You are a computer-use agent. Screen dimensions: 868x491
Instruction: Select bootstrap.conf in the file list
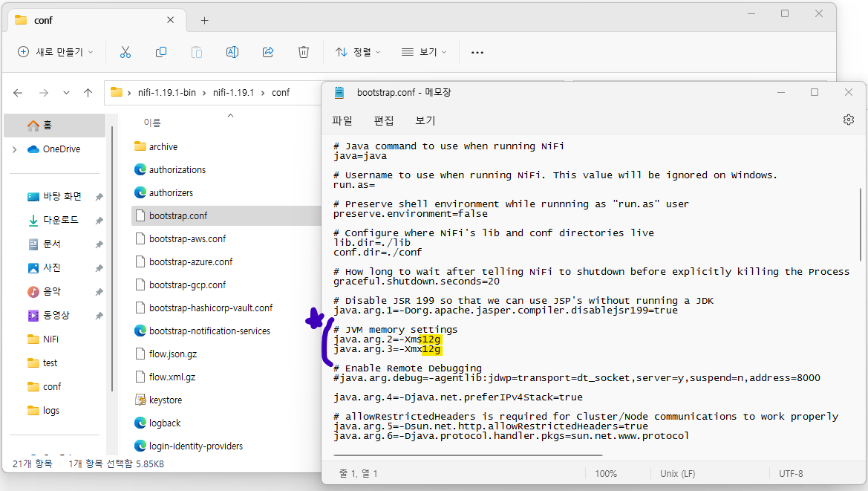pyautogui.click(x=226, y=216)
